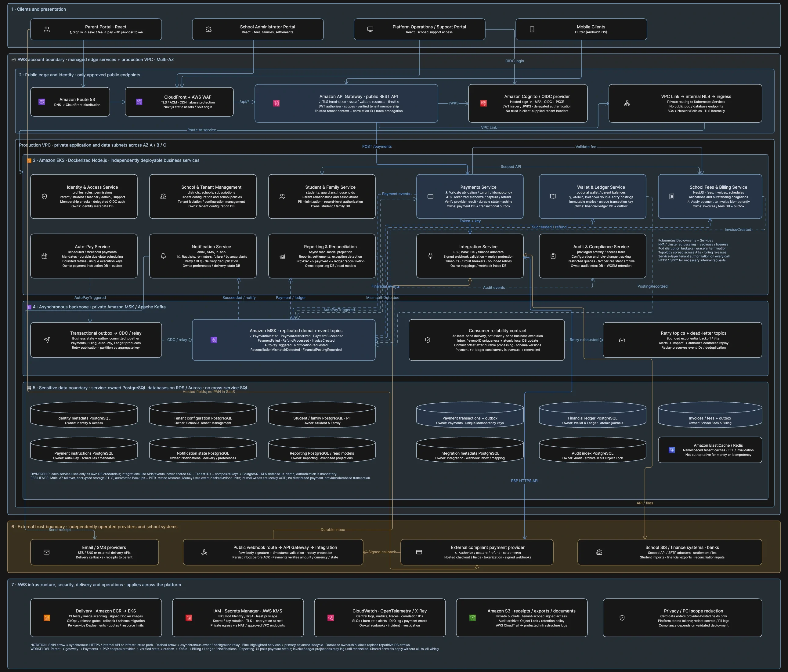Select the Financial ledger PostgreSQL database cylinder
The height and width of the screenshot is (672, 788).
592,415
